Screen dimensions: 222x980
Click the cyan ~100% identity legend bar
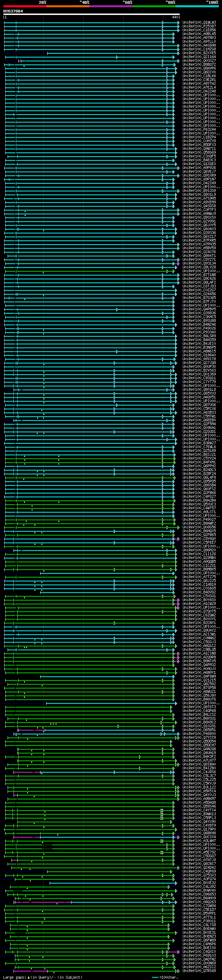pos(197,6)
